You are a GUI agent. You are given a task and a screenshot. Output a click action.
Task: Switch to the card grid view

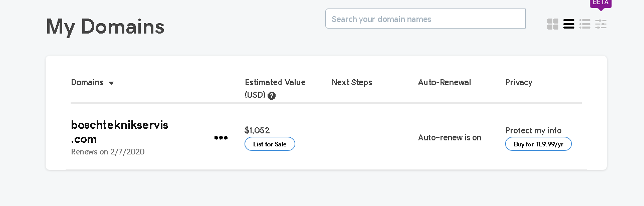[x=553, y=24]
